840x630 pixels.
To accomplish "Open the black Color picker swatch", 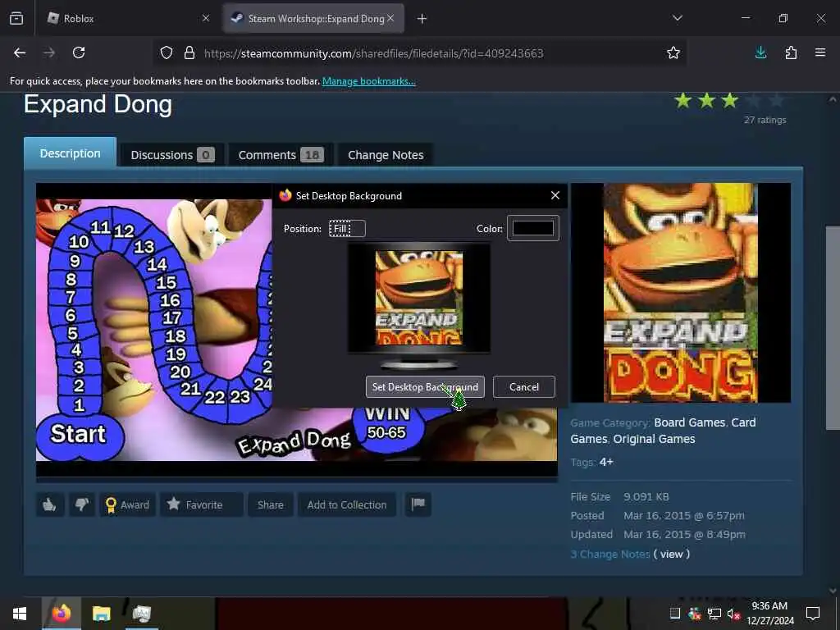I will (x=533, y=228).
